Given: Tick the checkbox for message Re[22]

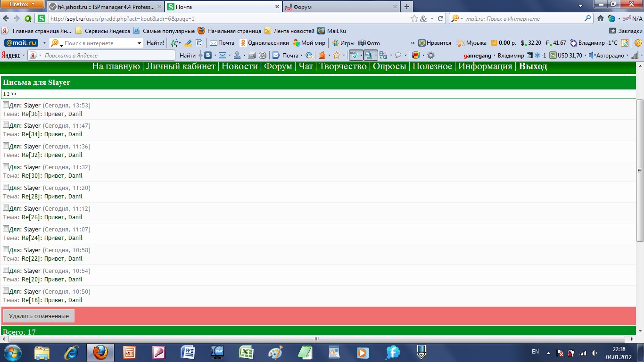Looking at the screenshot, I should pyautogui.click(x=6, y=249).
